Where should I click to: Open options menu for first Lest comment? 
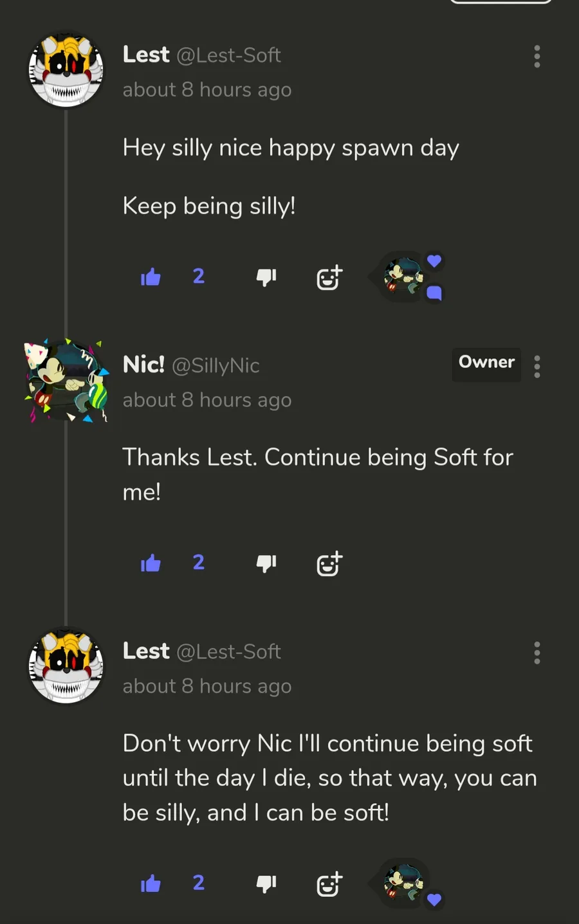[x=537, y=57]
